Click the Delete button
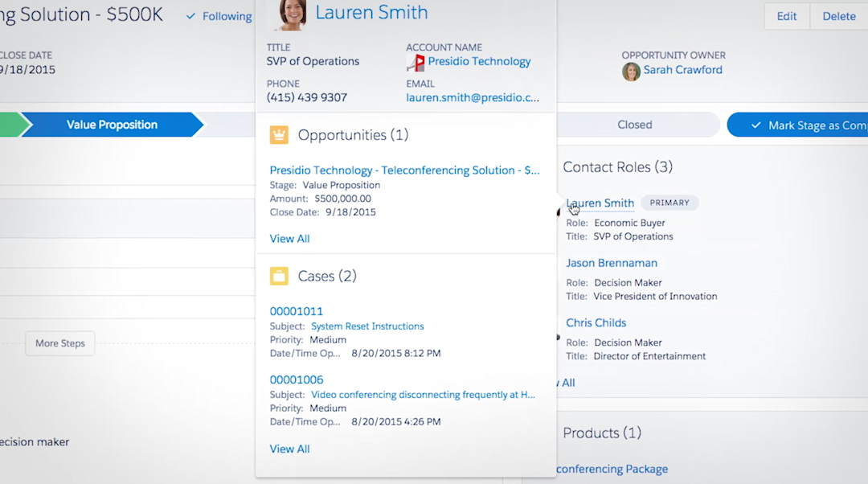The width and height of the screenshot is (868, 484). 838,16
